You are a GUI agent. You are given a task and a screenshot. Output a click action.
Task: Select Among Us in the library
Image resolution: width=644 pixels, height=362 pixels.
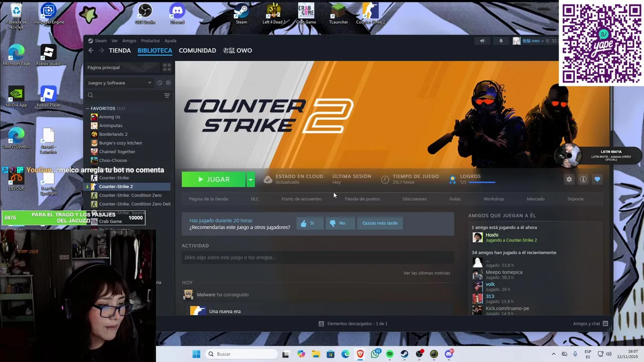coord(109,117)
